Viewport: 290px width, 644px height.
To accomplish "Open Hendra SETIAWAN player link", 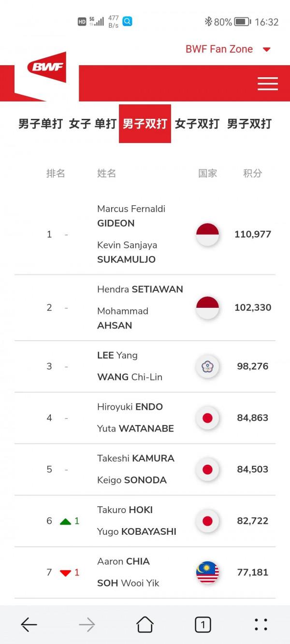I will point(140,289).
